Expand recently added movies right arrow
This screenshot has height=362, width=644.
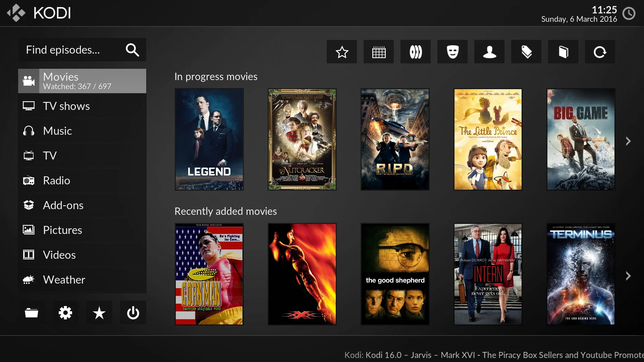click(x=628, y=276)
